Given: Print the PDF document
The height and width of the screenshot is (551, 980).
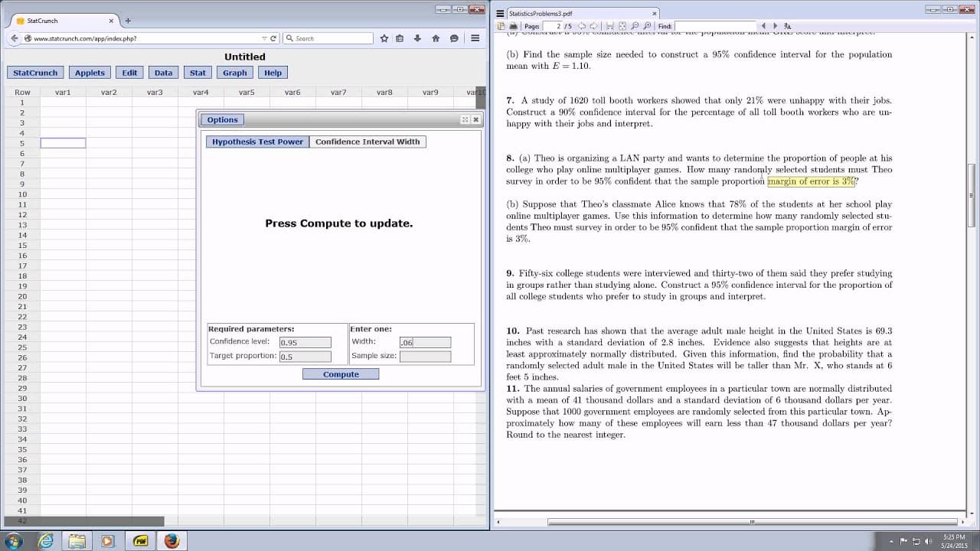Looking at the screenshot, I should click(513, 26).
